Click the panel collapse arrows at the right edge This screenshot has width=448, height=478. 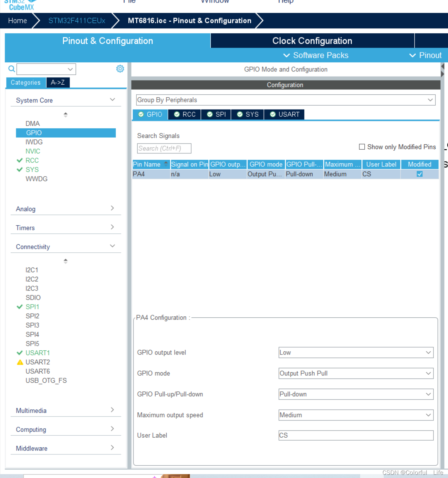click(443, 70)
